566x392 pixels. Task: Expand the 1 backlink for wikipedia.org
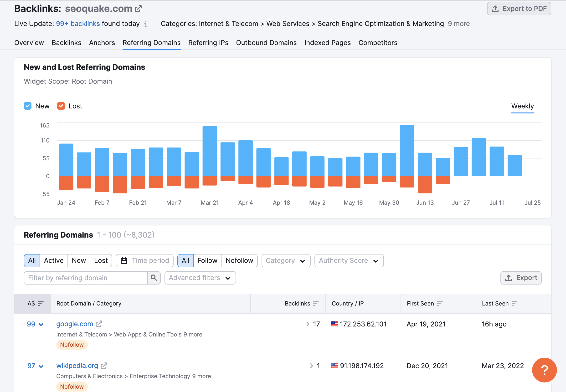click(312, 366)
